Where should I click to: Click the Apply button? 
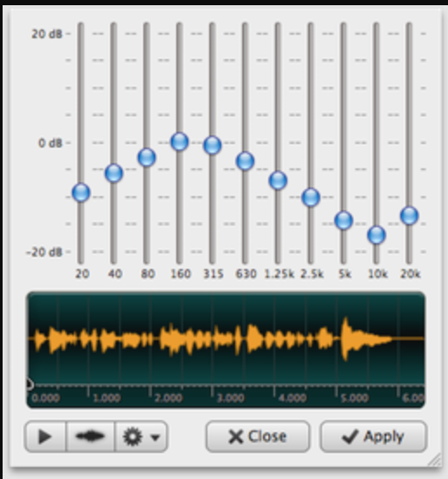373,436
